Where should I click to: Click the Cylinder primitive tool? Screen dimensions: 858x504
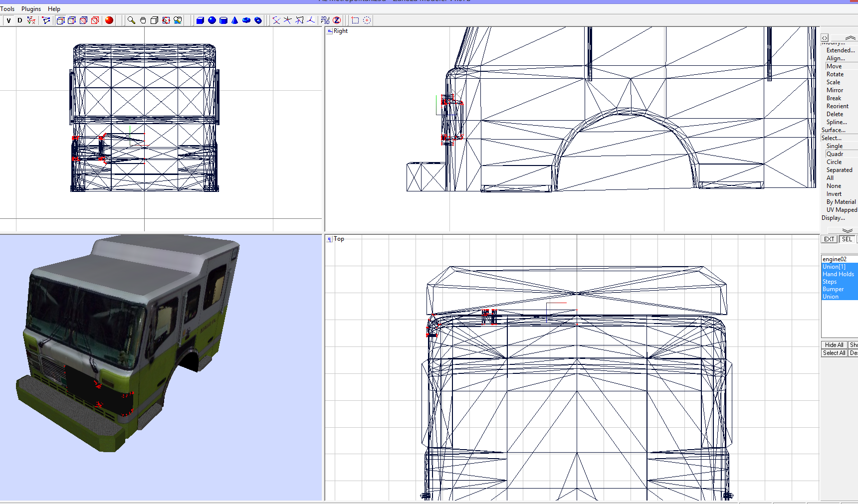[x=222, y=20]
